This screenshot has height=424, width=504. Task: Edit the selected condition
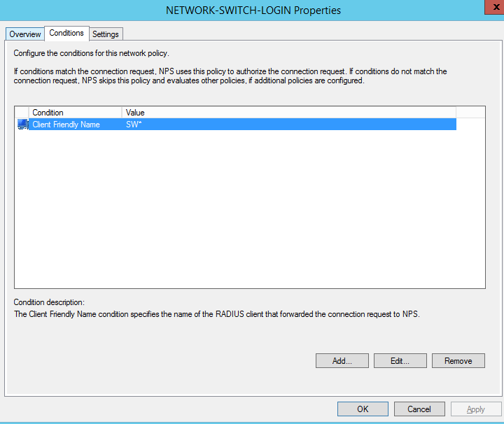400,361
